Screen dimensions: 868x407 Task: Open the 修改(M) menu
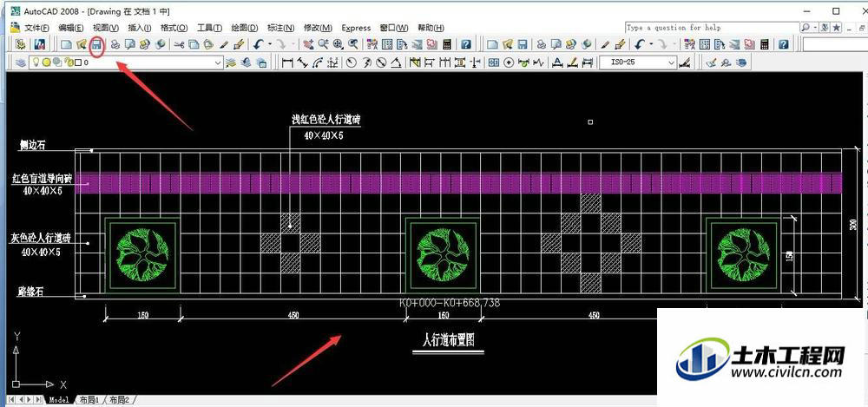coord(318,28)
